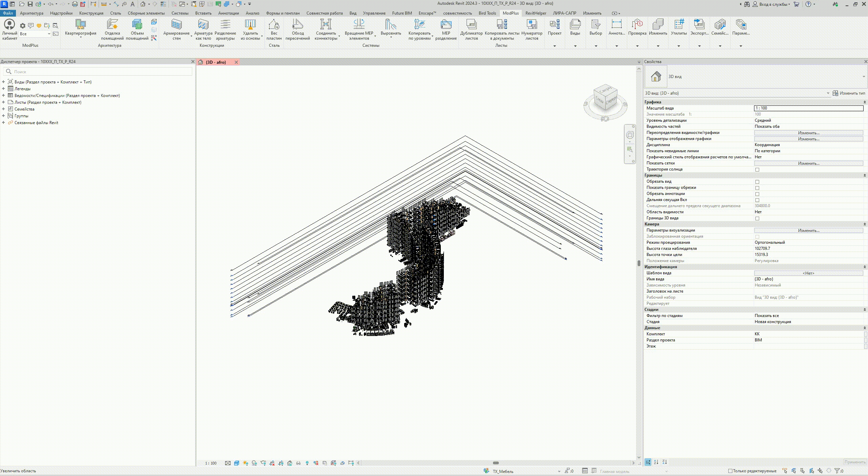Toggle the crop view (Обрезать вид) checkbox
Viewport: 868px width, 476px height.
757,182
